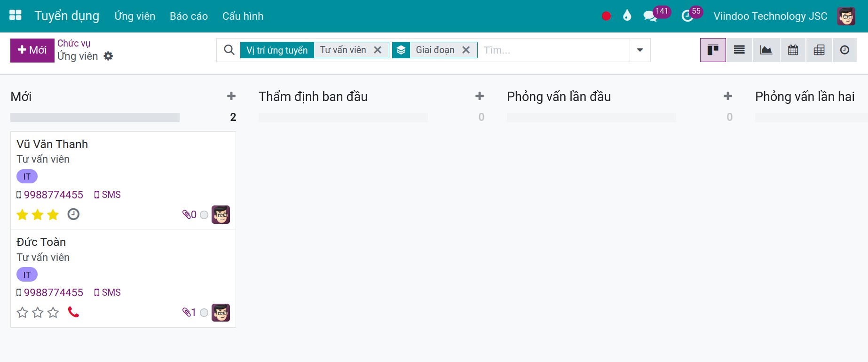Viewport: 868px width, 362px height.
Task: Switch to list view
Action: (739, 50)
